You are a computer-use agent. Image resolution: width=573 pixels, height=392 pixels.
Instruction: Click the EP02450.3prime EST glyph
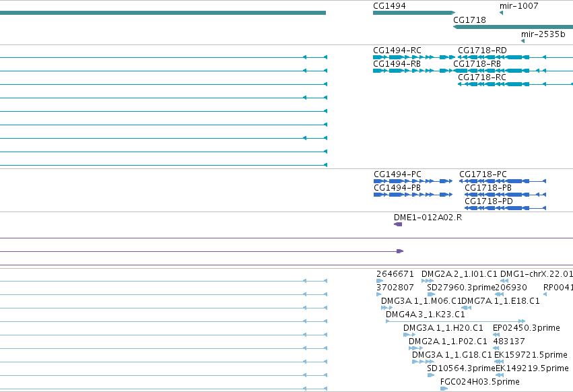pos(496,335)
